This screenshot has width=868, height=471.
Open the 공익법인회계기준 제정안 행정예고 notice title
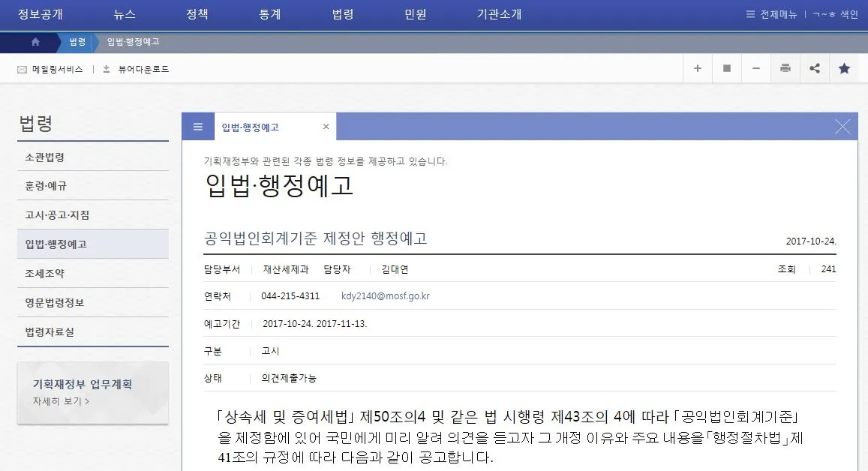(317, 238)
